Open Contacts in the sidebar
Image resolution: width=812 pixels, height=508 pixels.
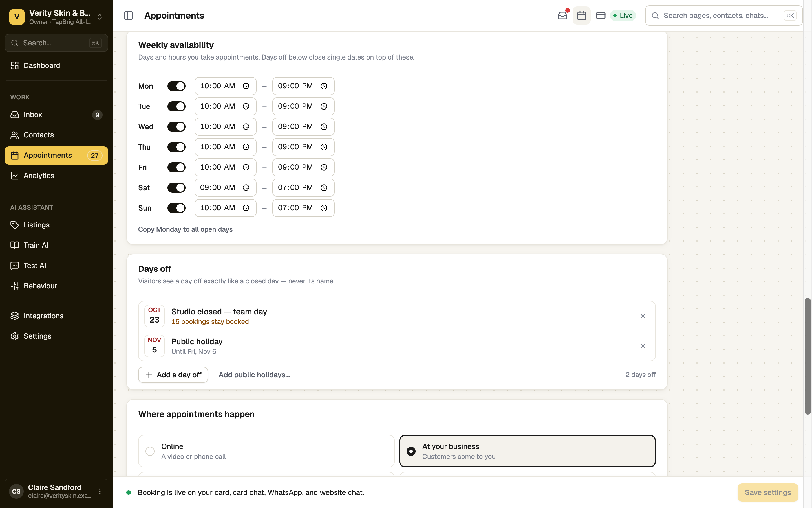point(56,135)
